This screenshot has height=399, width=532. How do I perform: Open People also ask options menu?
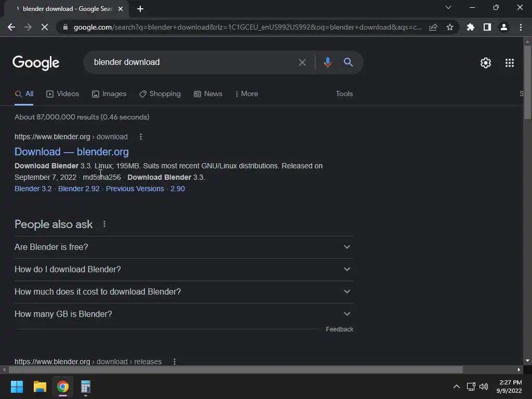(x=104, y=224)
